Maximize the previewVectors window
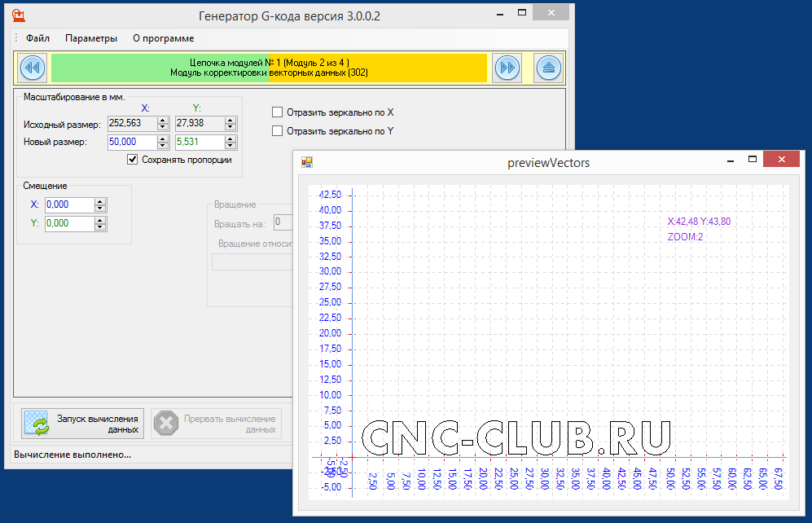The width and height of the screenshot is (812, 523). (x=753, y=160)
